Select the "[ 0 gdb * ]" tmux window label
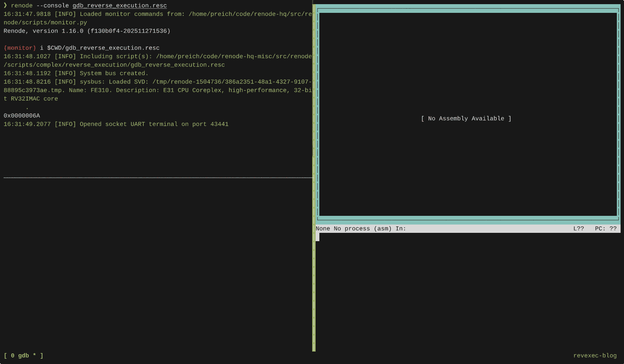 click(23, 355)
